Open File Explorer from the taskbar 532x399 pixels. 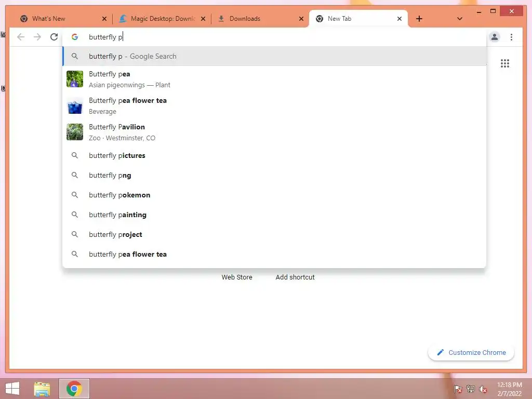[x=42, y=389]
